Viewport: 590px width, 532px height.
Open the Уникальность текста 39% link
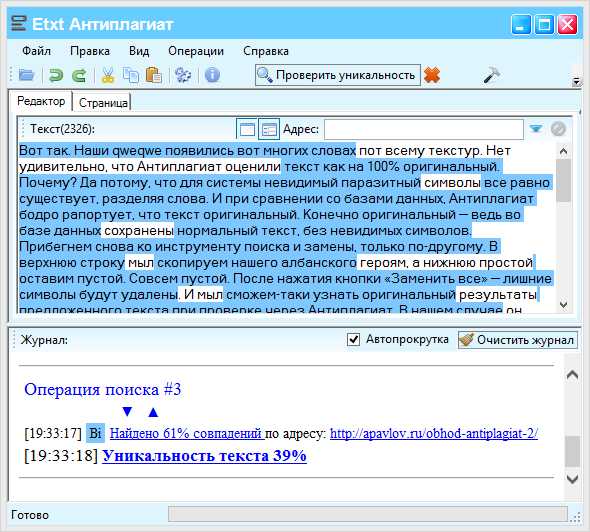204,456
